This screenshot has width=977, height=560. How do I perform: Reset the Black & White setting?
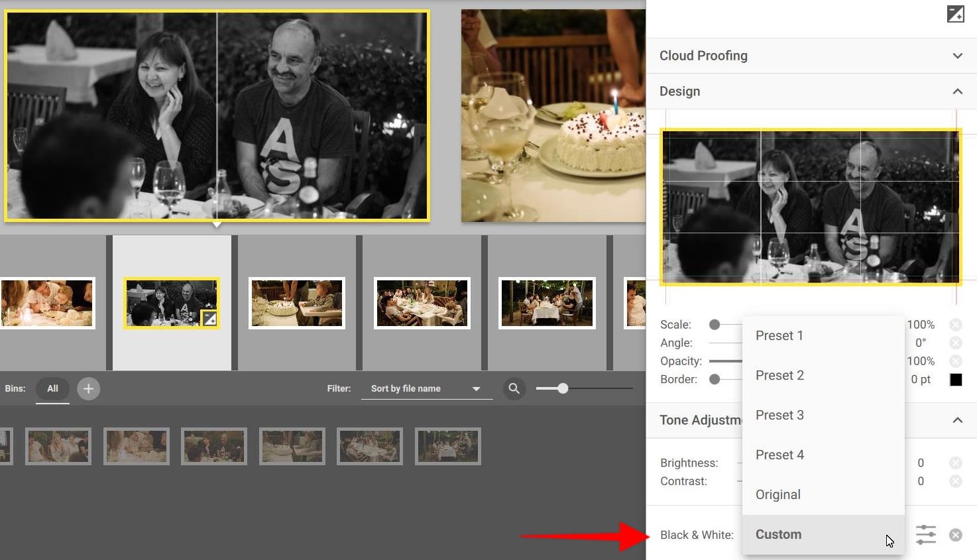(955, 535)
